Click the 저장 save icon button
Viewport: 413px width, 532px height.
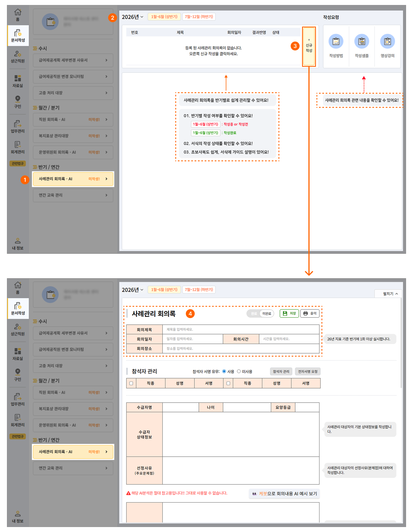289,313
